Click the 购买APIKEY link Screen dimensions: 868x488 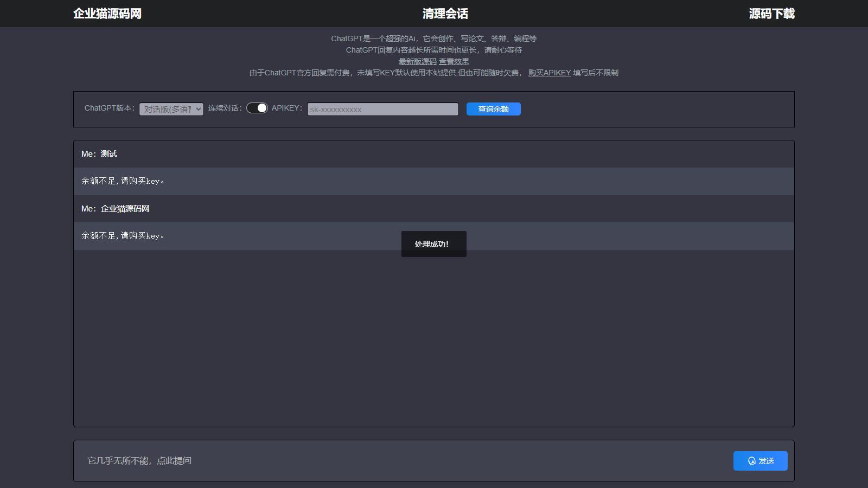pyautogui.click(x=549, y=73)
